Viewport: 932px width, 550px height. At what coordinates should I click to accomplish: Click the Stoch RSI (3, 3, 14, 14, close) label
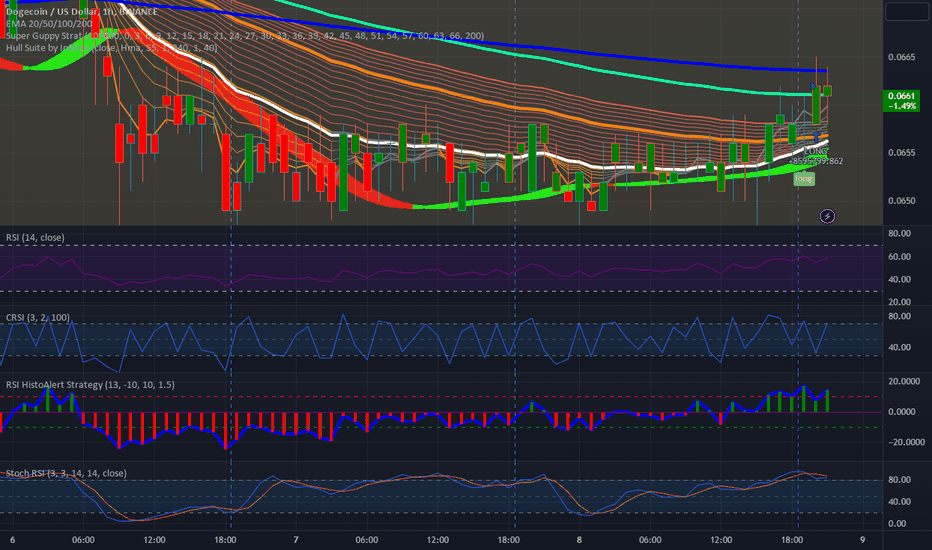point(66,473)
